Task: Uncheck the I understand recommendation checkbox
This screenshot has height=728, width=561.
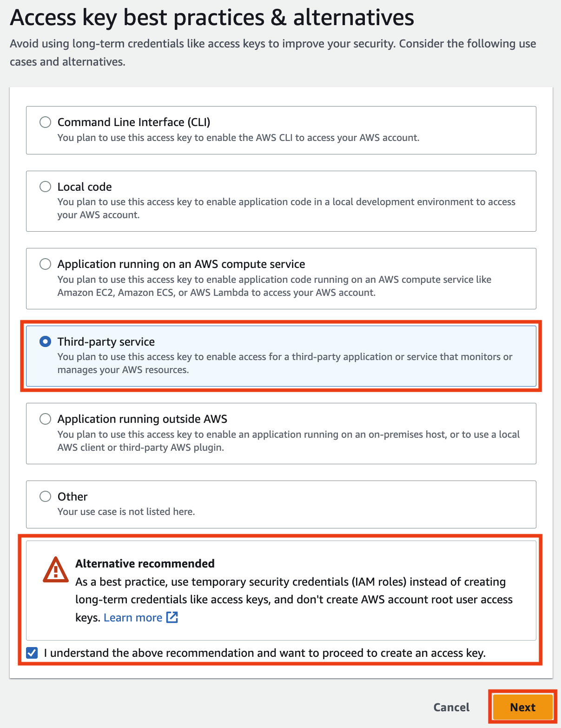Action: coord(31,653)
